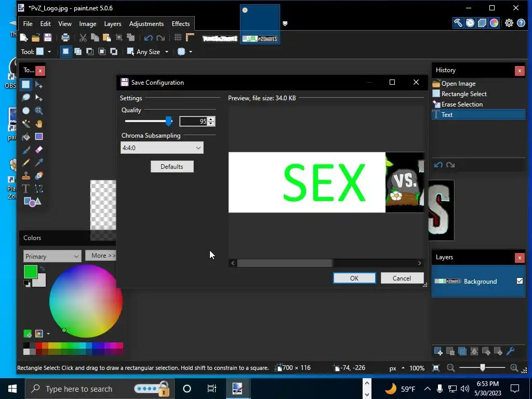Click the Print icon in toolbar

click(x=65, y=37)
